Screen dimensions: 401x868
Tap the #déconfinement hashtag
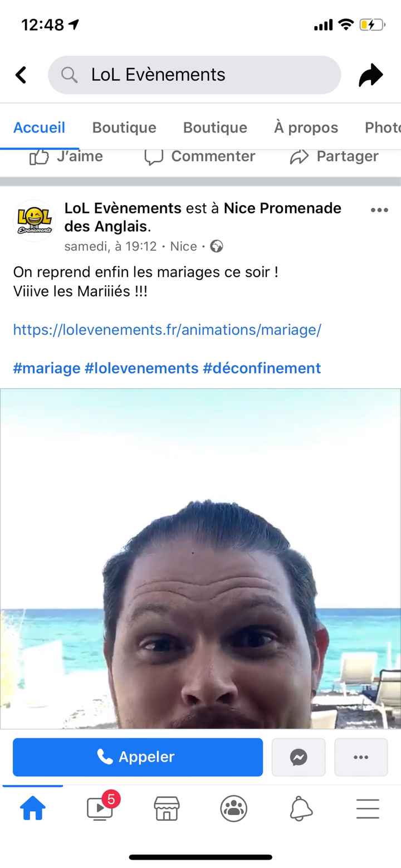pos(262,368)
